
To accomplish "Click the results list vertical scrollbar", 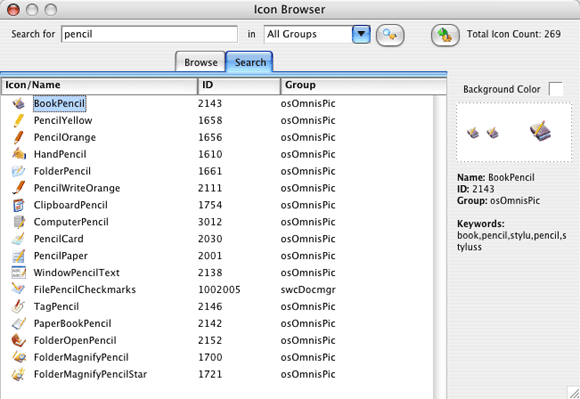I will (x=439, y=247).
